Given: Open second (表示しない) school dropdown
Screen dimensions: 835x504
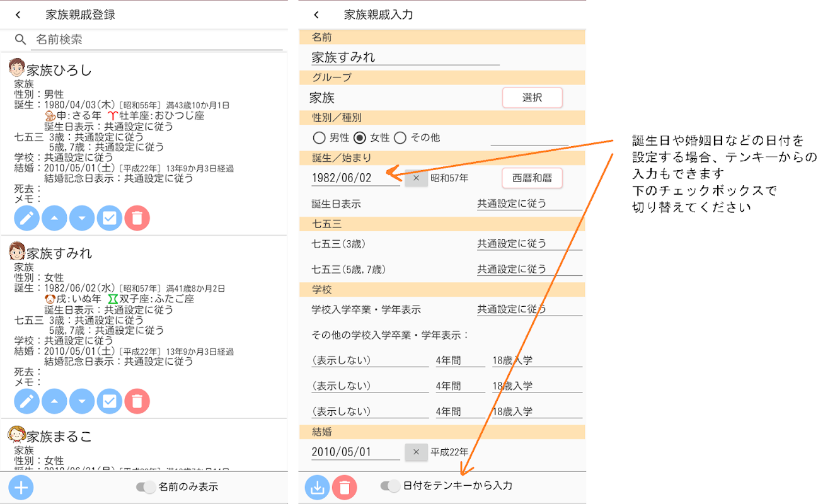Looking at the screenshot, I should coord(370,386).
